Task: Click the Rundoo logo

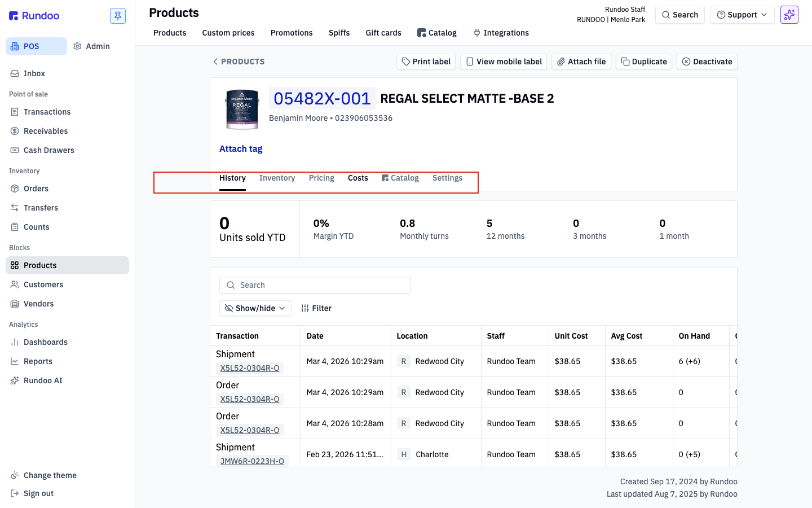Action: point(34,16)
